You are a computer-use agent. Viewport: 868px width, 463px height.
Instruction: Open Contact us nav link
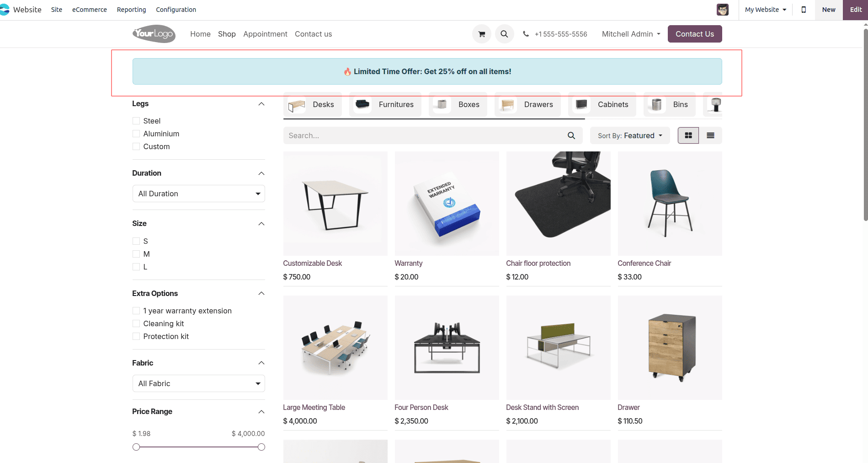coord(314,34)
